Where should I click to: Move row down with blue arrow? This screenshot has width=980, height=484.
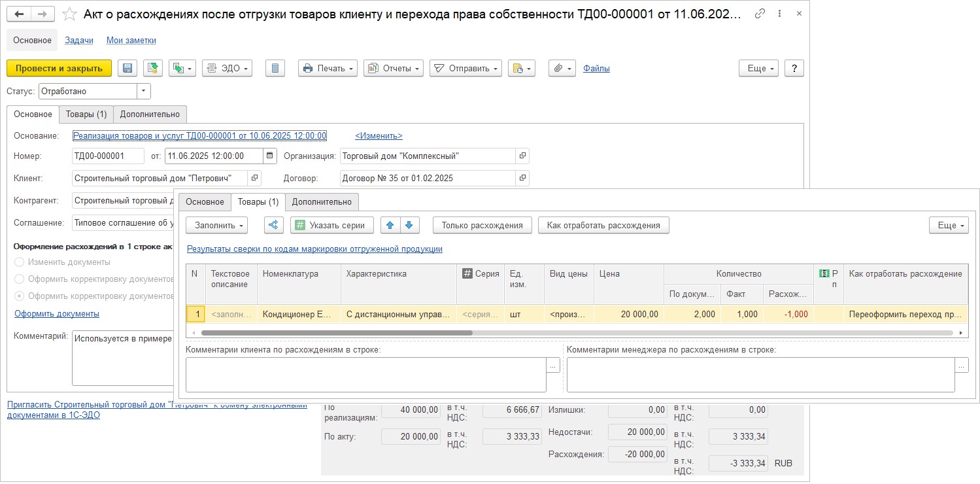[x=409, y=225]
